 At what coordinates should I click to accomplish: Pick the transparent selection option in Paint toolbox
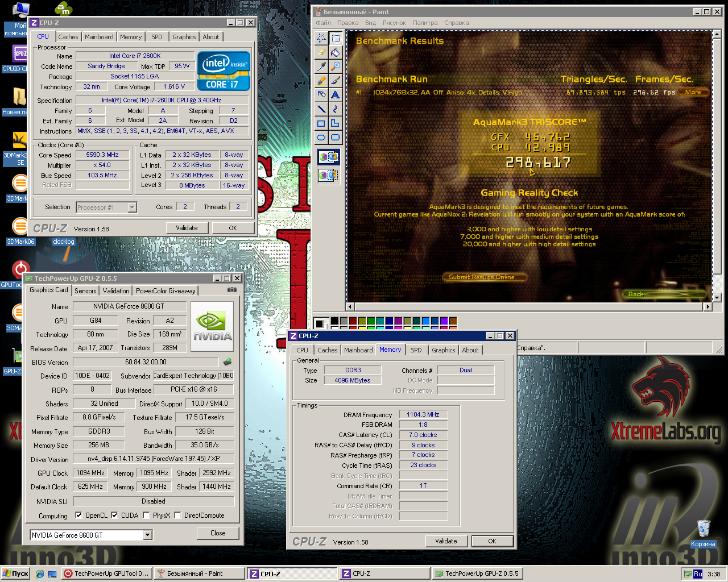tap(329, 174)
